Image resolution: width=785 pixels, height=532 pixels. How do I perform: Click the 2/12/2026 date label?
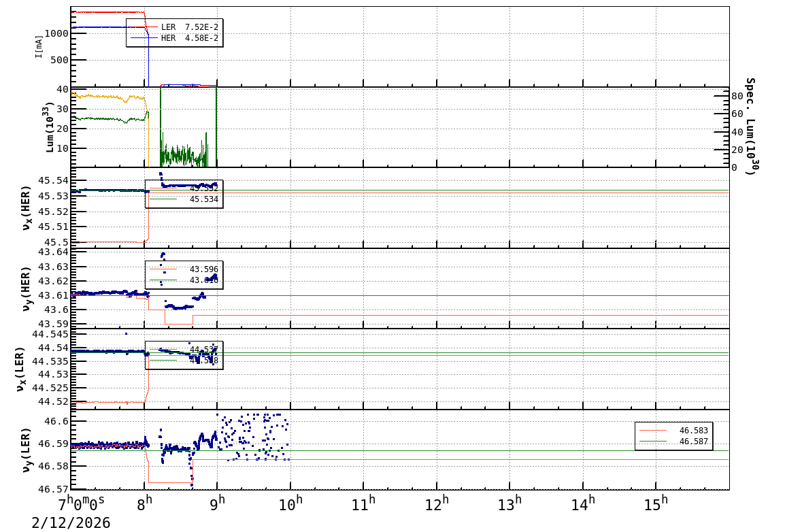[71, 522]
